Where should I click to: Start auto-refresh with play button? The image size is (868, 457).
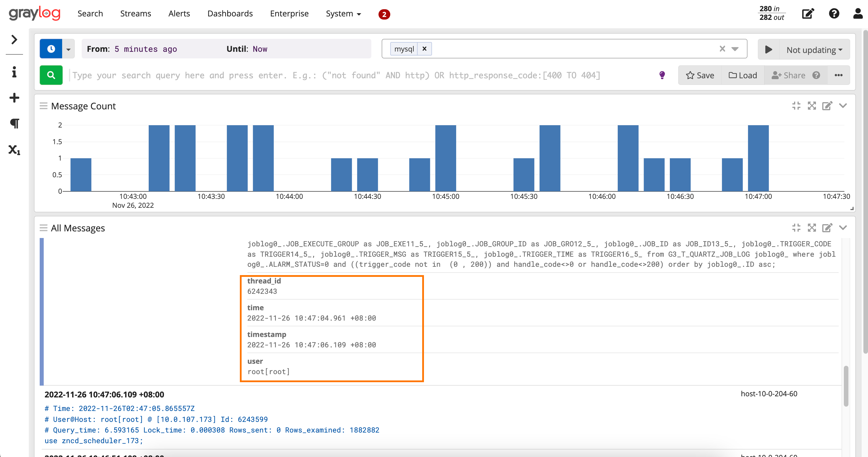coord(768,49)
